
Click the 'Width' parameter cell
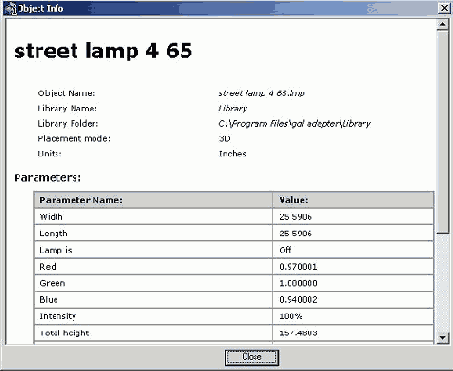[x=153, y=217]
